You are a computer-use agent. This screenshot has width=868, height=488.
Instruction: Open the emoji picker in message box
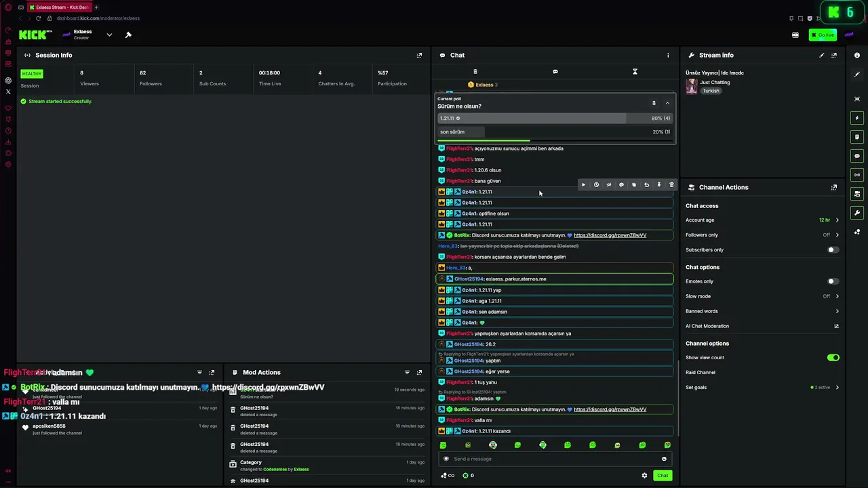664,459
